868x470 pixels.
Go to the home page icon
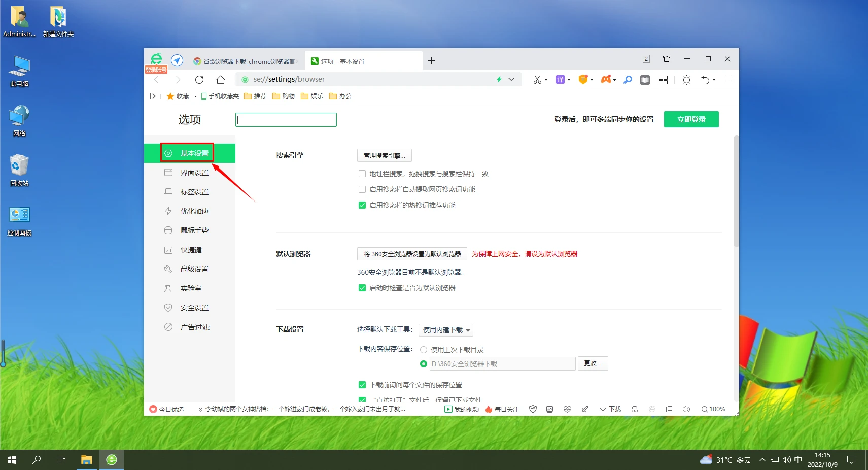pyautogui.click(x=221, y=80)
